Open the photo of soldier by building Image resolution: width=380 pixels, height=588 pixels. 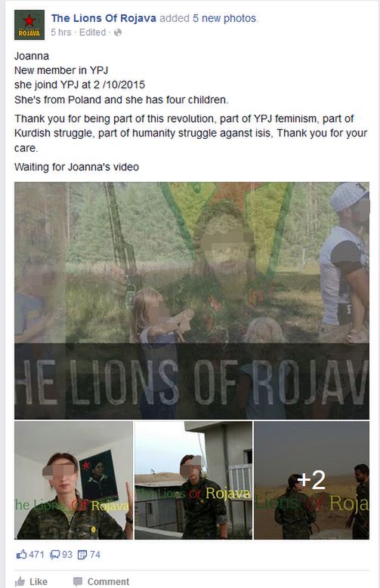tap(193, 480)
